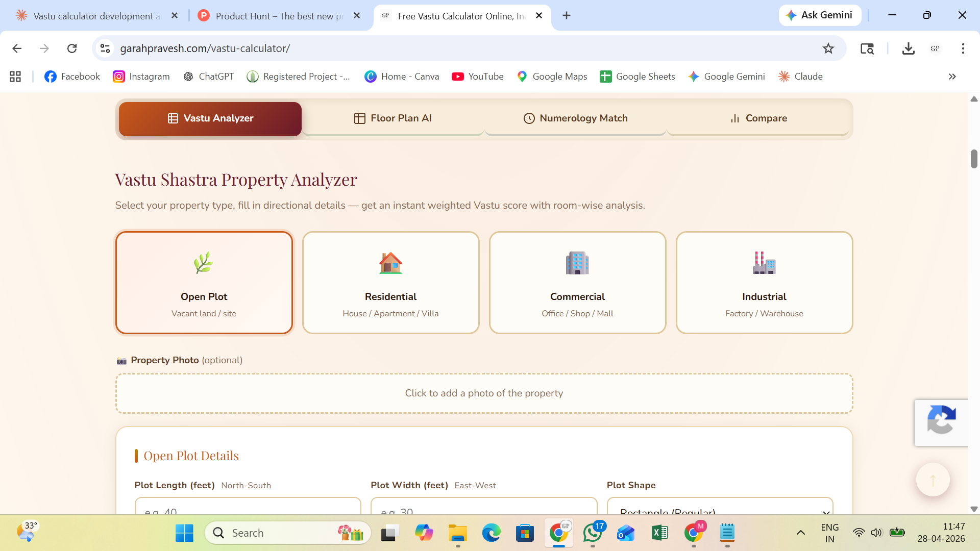Open the YouTube bookmark
This screenshot has height=551, width=980.
tap(478, 77)
